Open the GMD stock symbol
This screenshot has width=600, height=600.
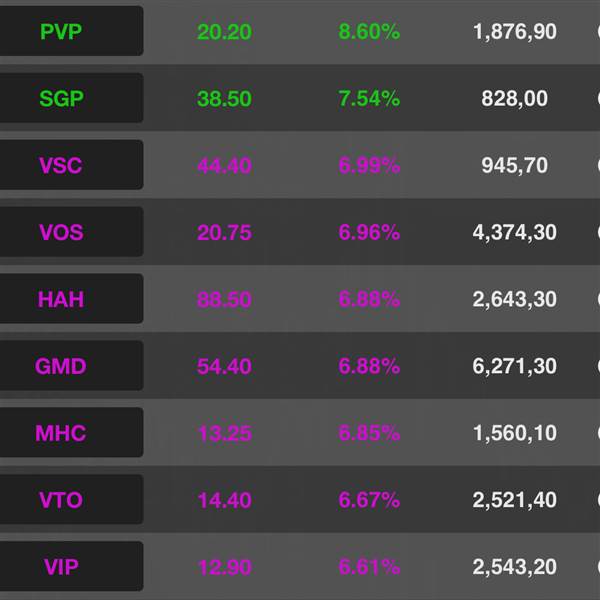(71, 366)
